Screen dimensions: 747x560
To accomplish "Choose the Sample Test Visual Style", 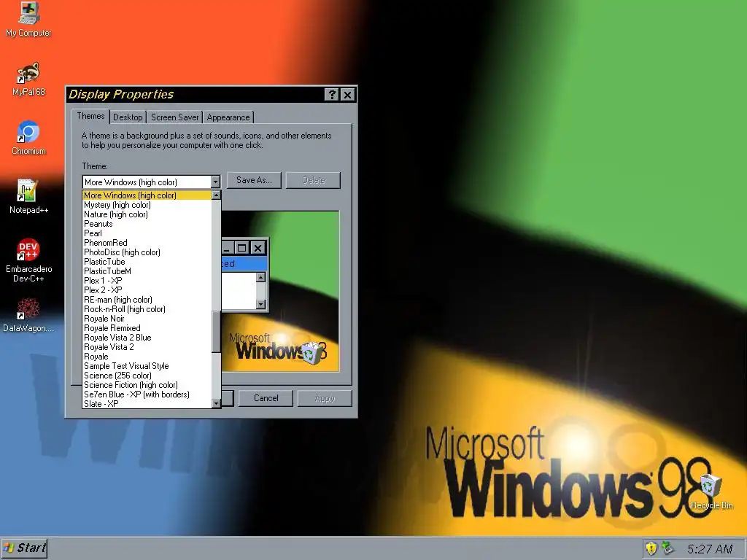I will [x=147, y=366].
